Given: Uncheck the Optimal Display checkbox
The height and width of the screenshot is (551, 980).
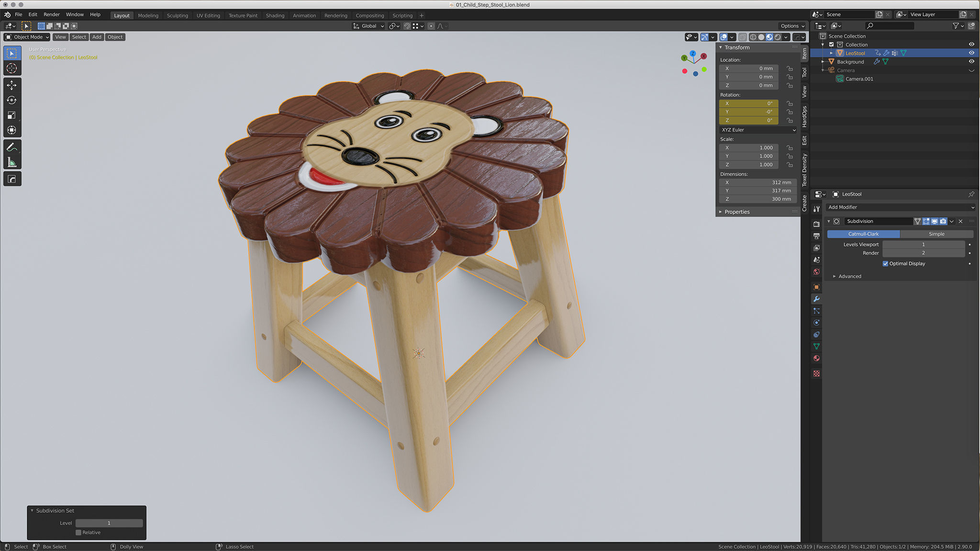Looking at the screenshot, I should click(885, 263).
